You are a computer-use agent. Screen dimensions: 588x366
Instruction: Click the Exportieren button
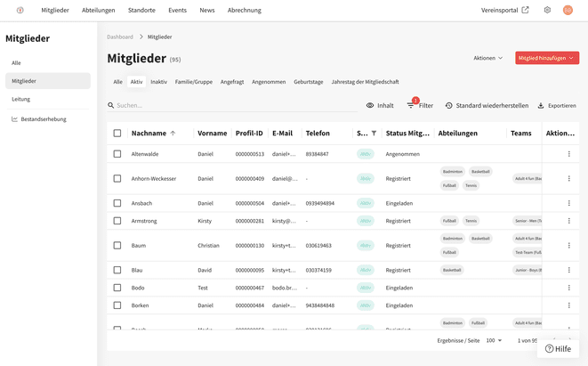556,105
